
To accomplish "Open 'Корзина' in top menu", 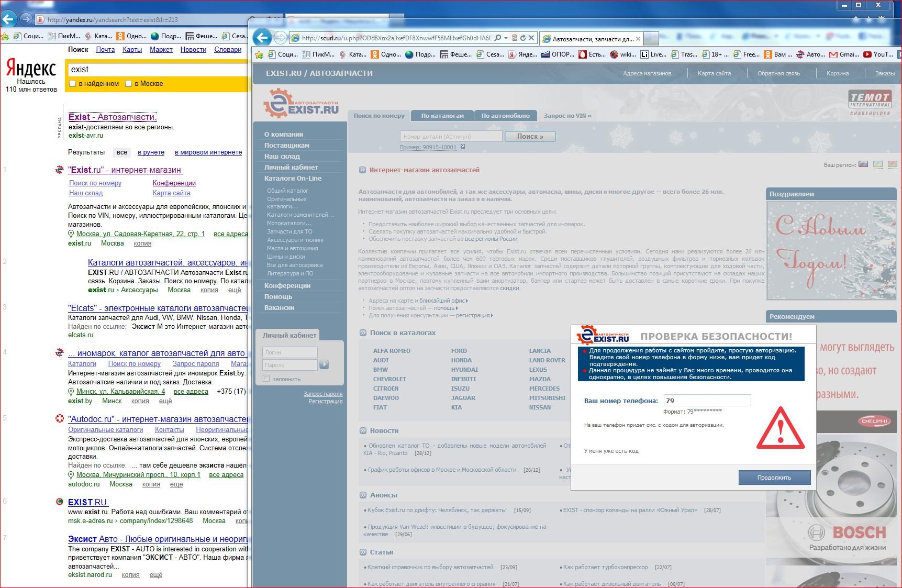I will 838,73.
